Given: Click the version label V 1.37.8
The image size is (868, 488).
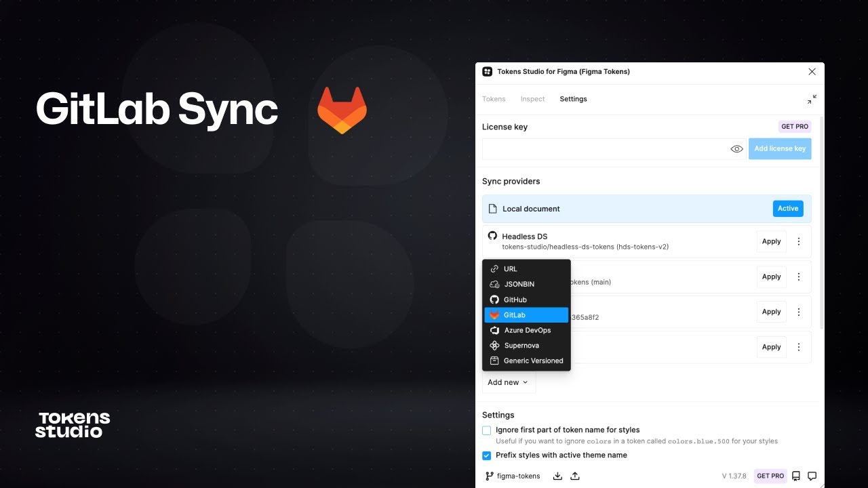Looking at the screenshot, I should [734, 476].
